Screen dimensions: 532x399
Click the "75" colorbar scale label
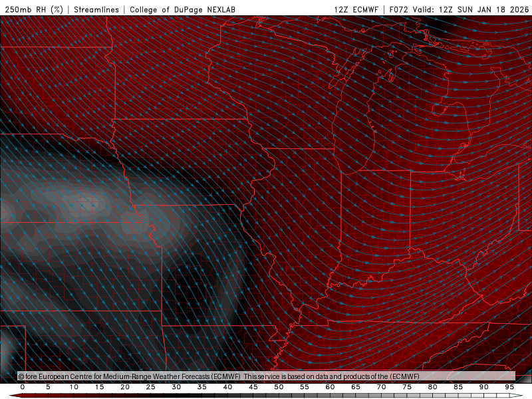(407, 387)
